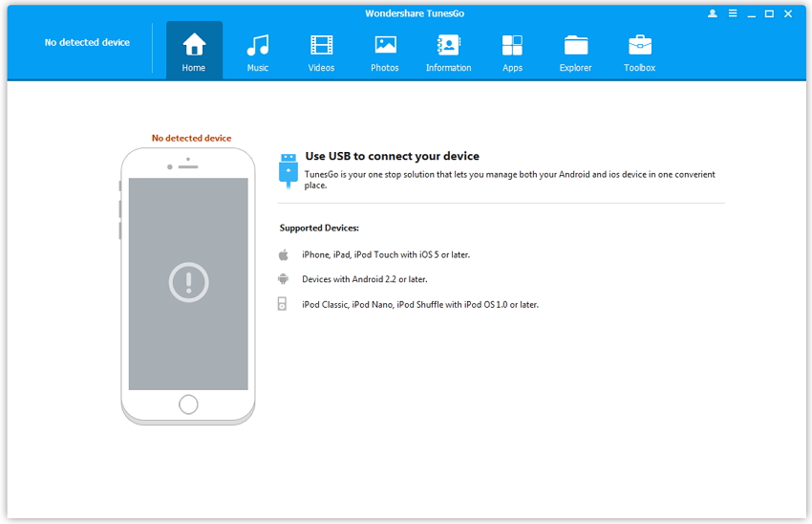812x524 pixels.
Task: Click the user account icon
Action: 713,14
